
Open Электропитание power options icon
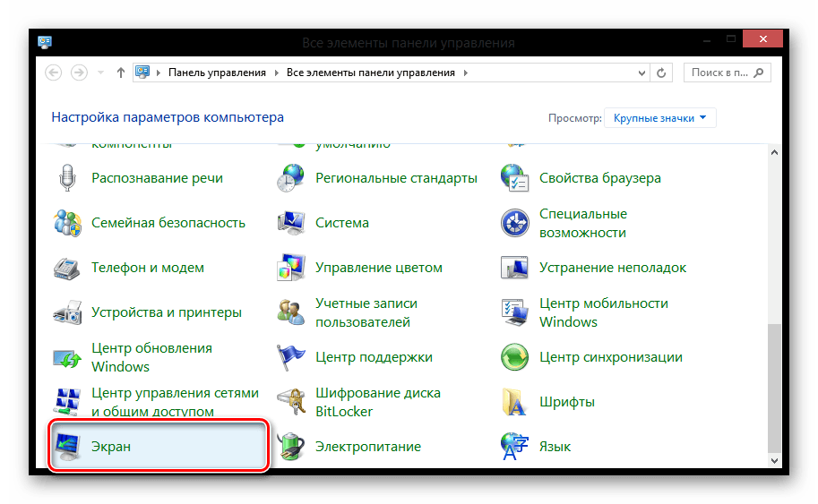point(291,445)
